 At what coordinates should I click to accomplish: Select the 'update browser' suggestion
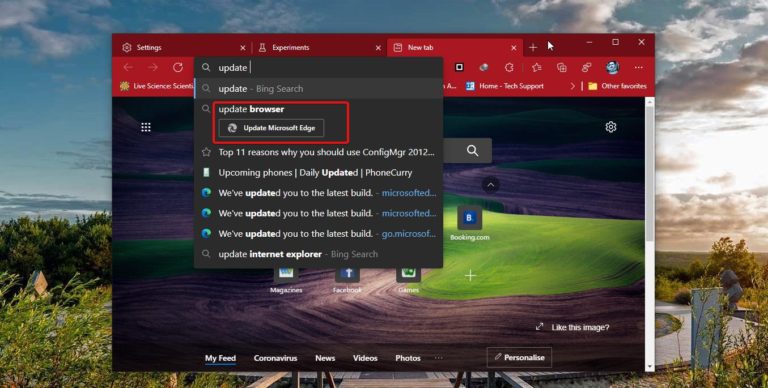click(x=319, y=109)
